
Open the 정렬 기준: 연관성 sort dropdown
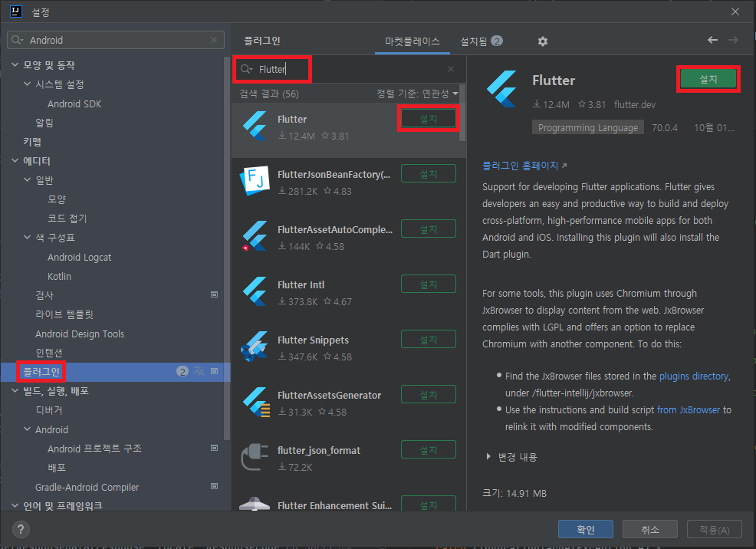(x=417, y=94)
